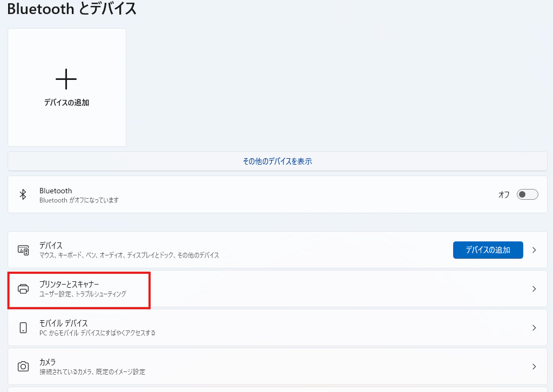
Task: Expand the デバイス row using its chevron
Action: 534,250
